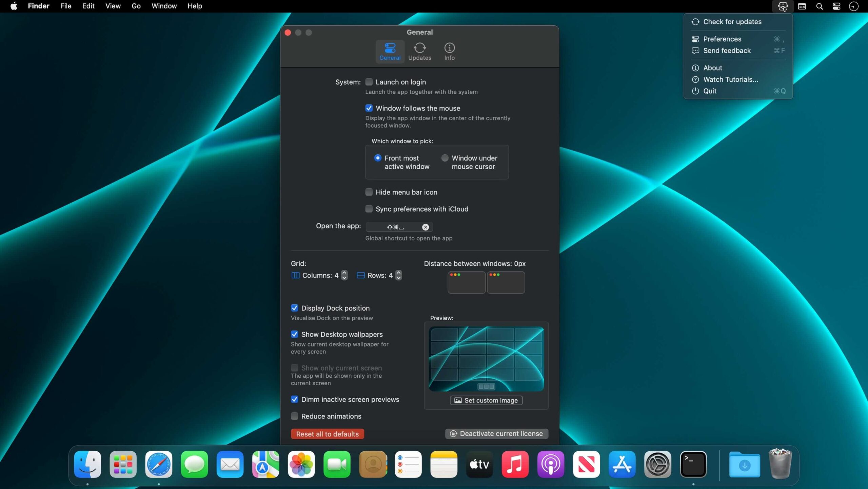
Task: Click Check for updates in menu
Action: [732, 22]
